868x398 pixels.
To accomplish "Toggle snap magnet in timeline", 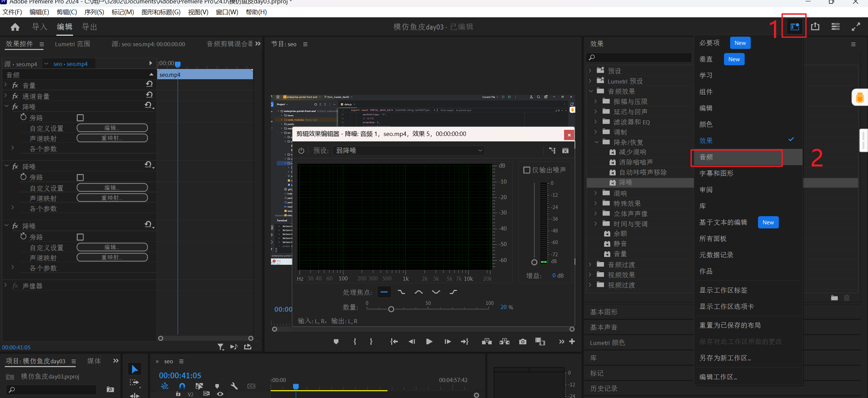I will coord(182,386).
